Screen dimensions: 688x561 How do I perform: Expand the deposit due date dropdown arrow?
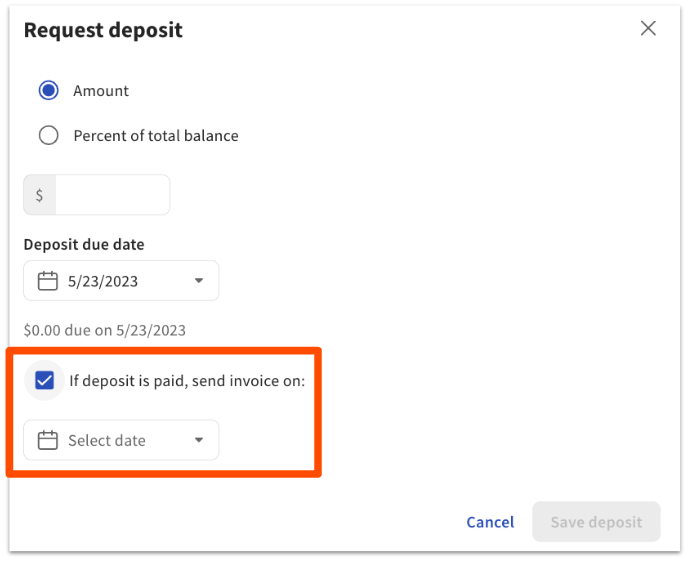tap(198, 281)
